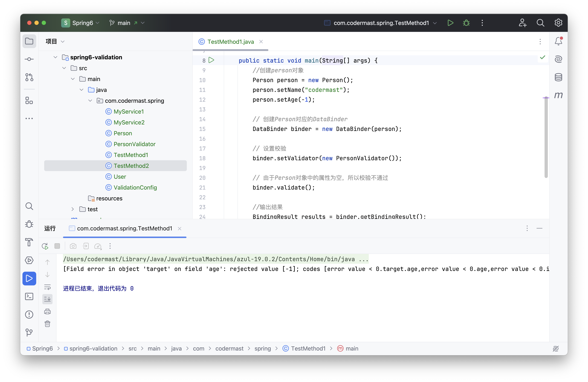Select com.codermast.spring.TestMethod1 run tab

click(125, 228)
